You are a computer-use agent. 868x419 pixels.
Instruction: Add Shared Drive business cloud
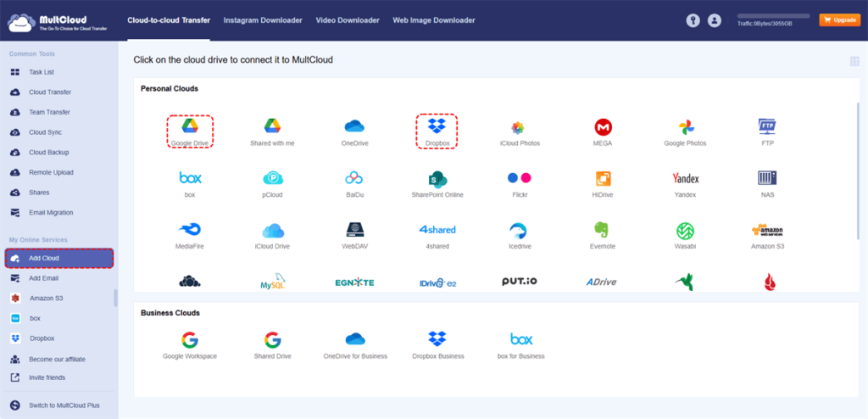[272, 346]
